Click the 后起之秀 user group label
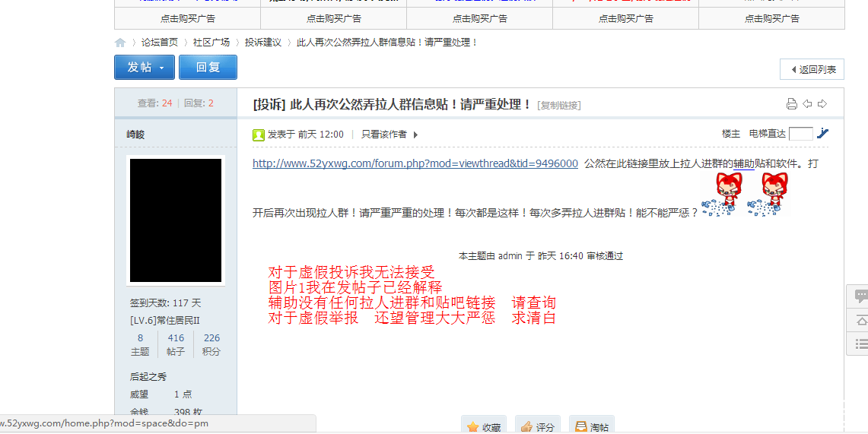 pos(148,376)
